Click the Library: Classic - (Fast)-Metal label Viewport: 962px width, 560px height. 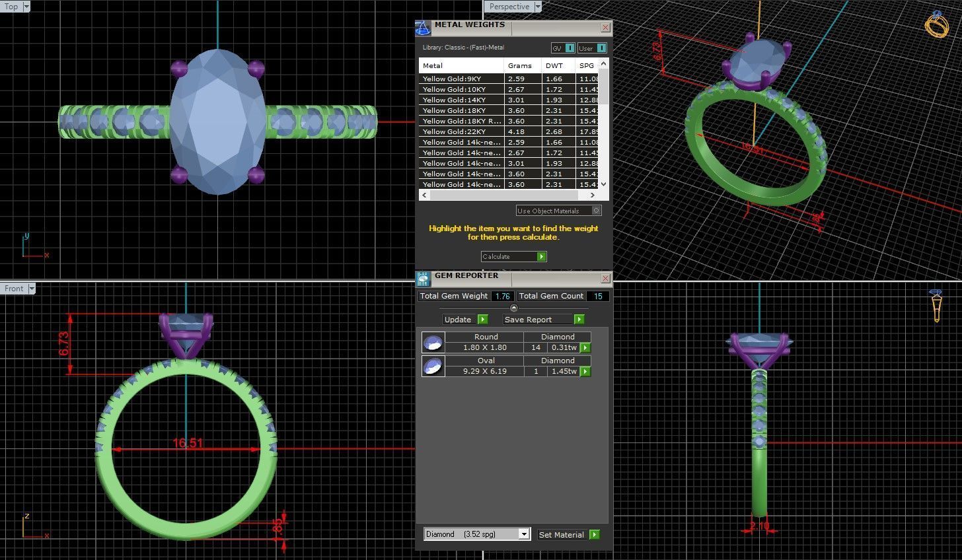[463, 48]
